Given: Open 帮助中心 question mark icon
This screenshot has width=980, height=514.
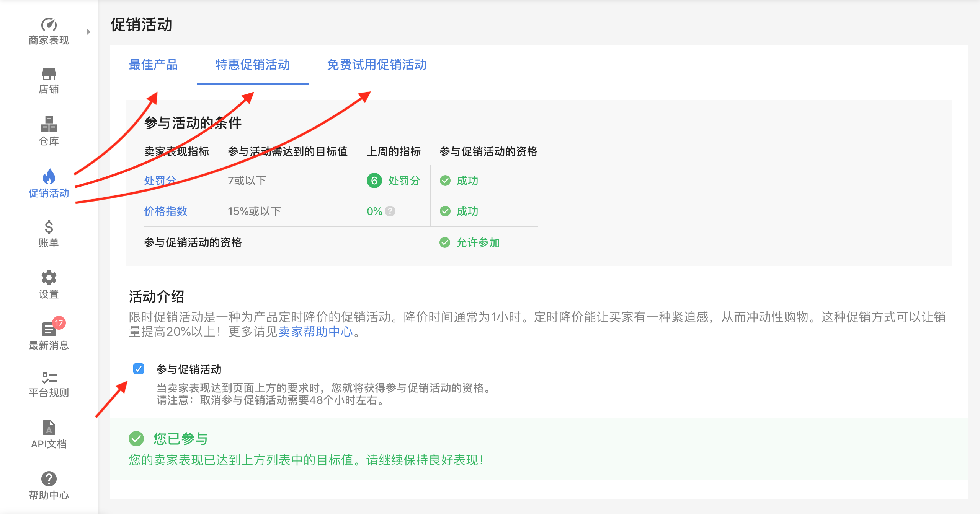Looking at the screenshot, I should pos(49,479).
